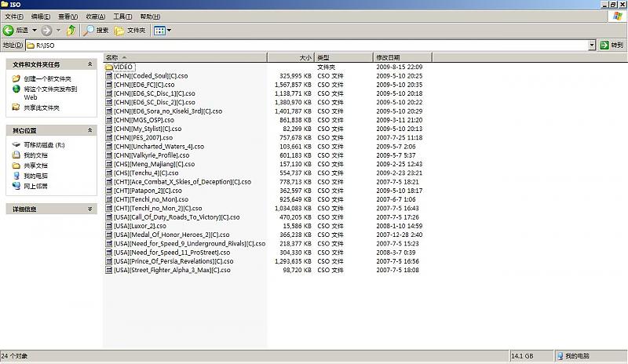
Task: Select the [CHT][Patapon_2][C].cso file icon
Action: pos(108,191)
